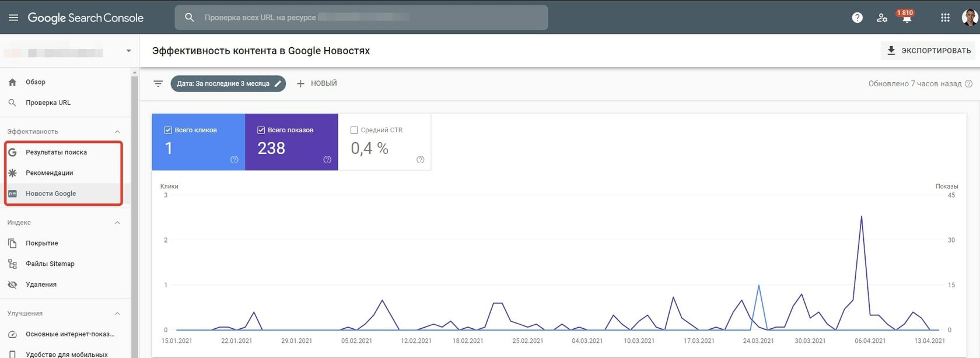The width and height of the screenshot is (980, 358).
Task: Click help icon next to Обновлено 7 часов назад
Action: [968, 83]
